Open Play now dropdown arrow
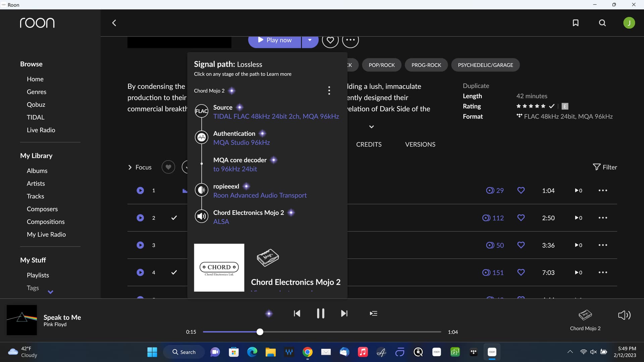 point(310,40)
